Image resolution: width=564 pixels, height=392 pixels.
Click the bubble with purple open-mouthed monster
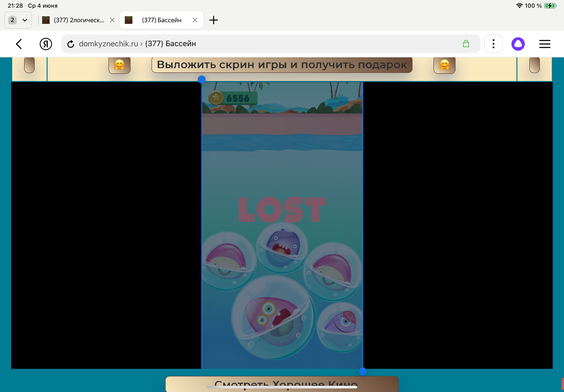pyautogui.click(x=282, y=248)
